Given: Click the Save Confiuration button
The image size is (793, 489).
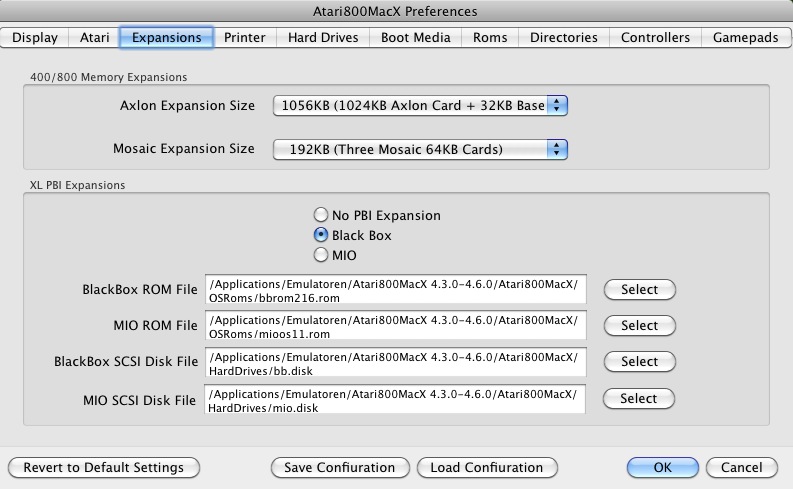Looking at the screenshot, I should click(340, 467).
